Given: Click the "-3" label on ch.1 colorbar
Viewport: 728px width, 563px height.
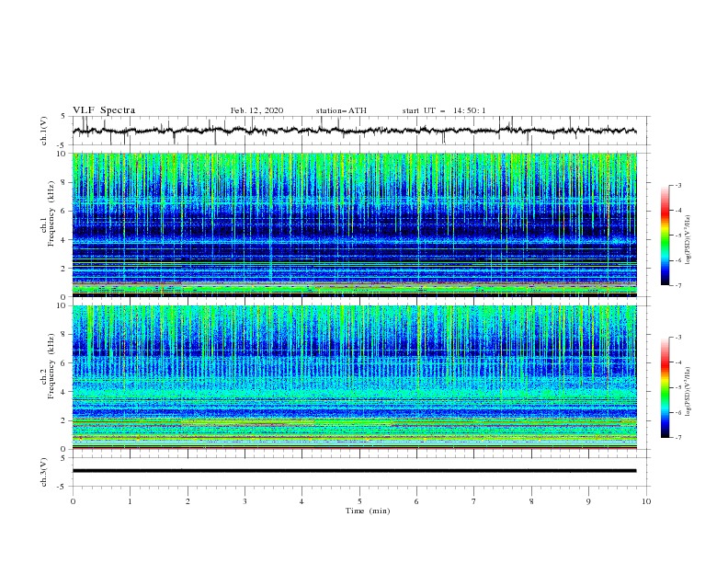Looking at the screenshot, I should pos(677,185).
